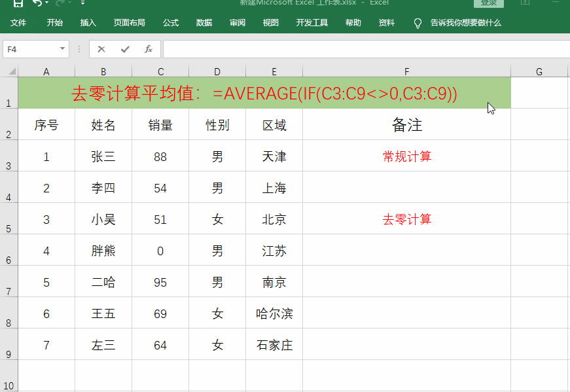Viewport: 570px width, 392px height.
Task: Open the 开发工具 ribbon tab
Action: pyautogui.click(x=312, y=22)
